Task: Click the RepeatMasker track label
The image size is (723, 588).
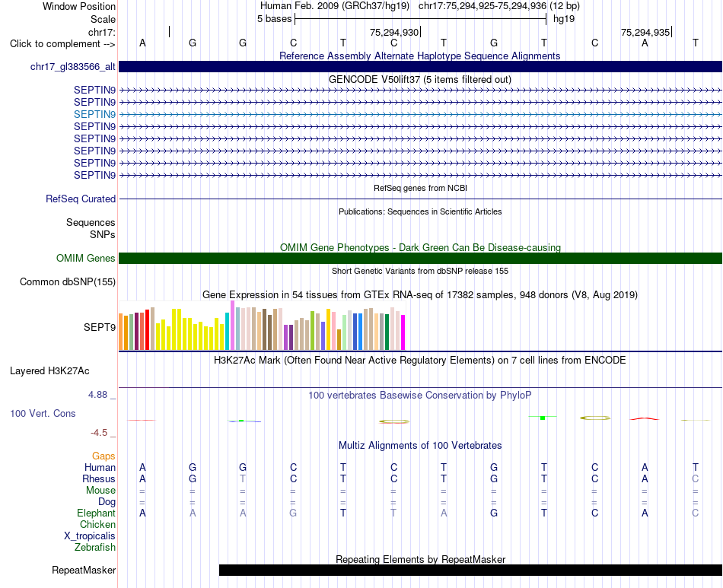Action: point(84,570)
